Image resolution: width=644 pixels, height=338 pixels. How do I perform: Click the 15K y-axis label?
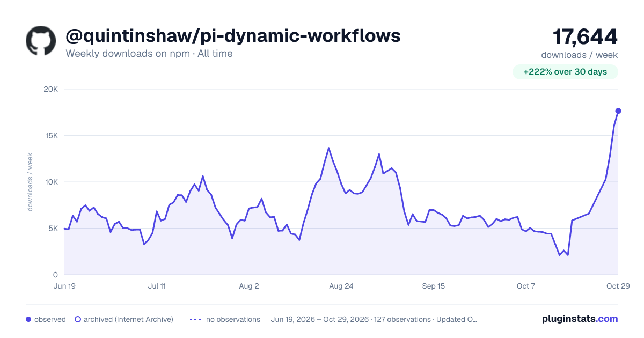(x=50, y=136)
